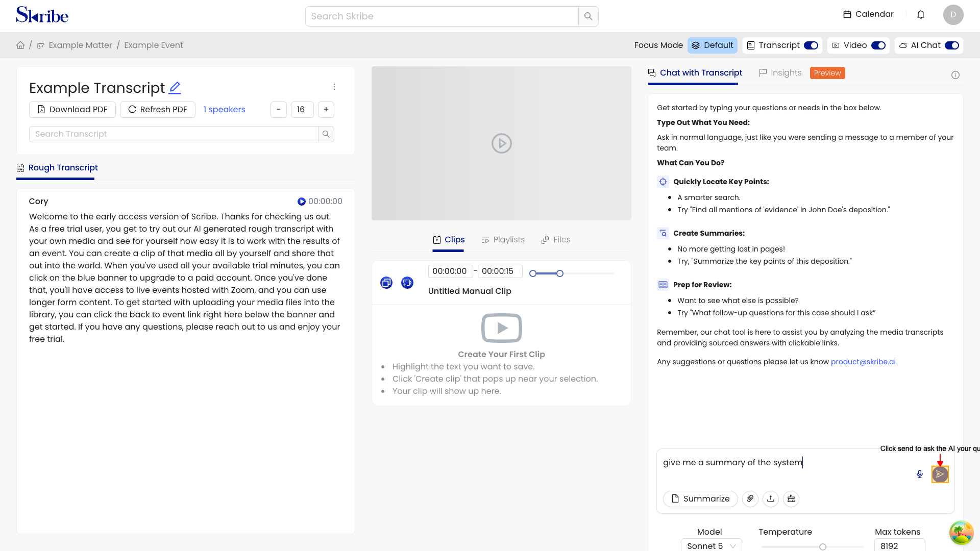Click the orange Preview badge
The image size is (980, 551).
tap(827, 73)
